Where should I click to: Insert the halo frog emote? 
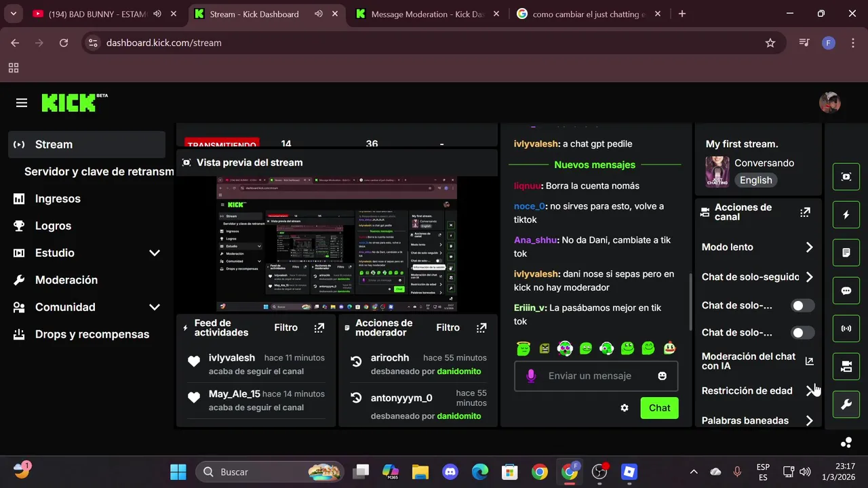(x=523, y=348)
